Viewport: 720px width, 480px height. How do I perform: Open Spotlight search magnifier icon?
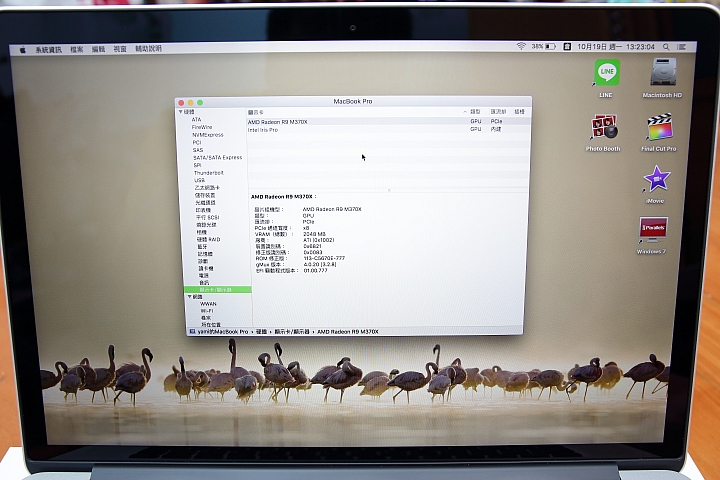pyautogui.click(x=666, y=47)
